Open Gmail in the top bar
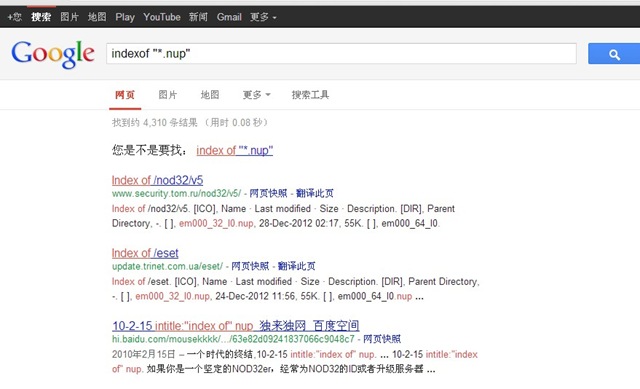Image resolution: width=640 pixels, height=389 pixels. (229, 17)
